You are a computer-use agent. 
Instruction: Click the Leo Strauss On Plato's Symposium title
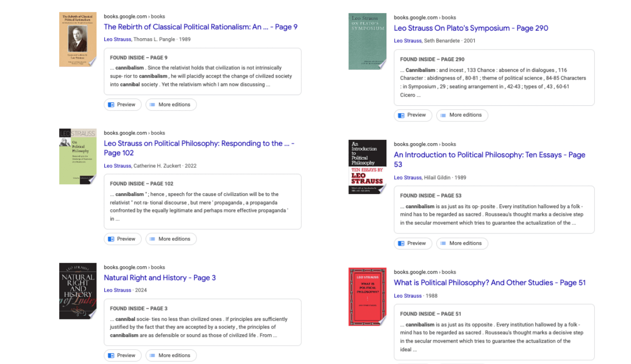tap(471, 28)
